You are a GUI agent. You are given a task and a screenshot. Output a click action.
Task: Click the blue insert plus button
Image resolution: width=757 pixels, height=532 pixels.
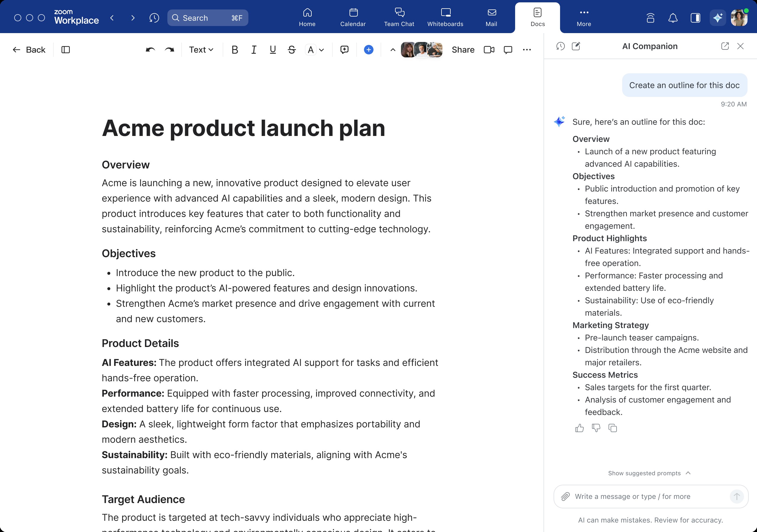tap(369, 50)
